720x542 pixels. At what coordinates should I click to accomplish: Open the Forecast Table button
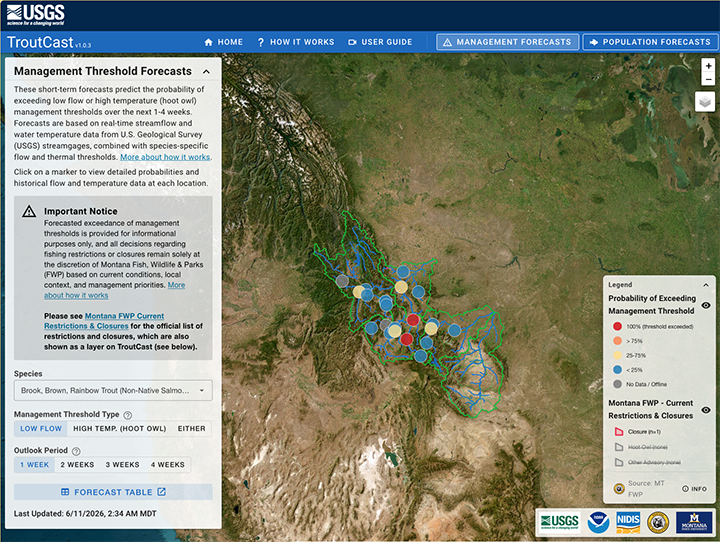coord(113,492)
